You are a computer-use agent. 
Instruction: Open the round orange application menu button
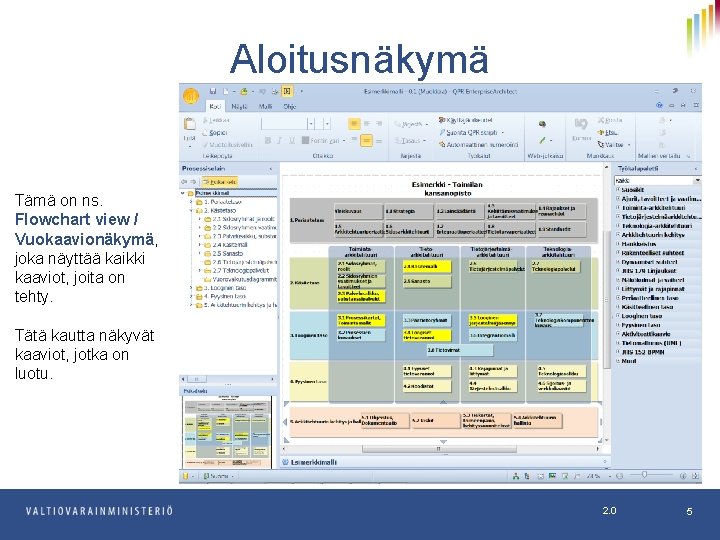[x=191, y=96]
